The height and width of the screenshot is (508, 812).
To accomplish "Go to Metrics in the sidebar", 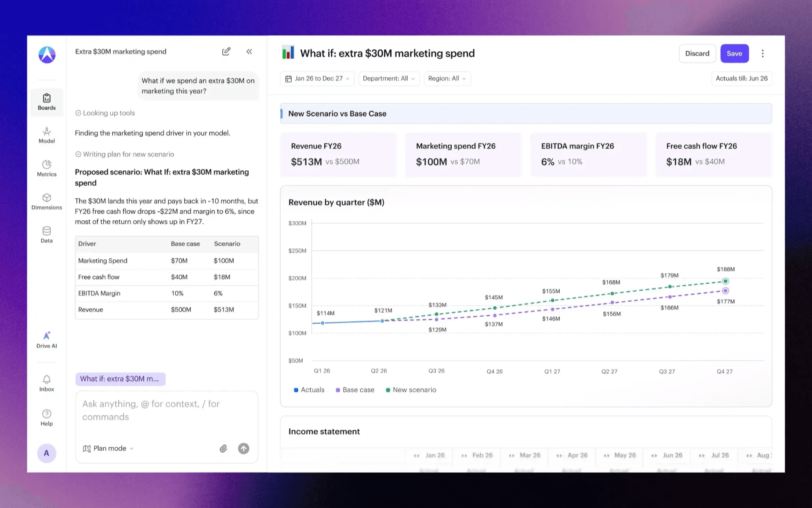I will (x=47, y=168).
